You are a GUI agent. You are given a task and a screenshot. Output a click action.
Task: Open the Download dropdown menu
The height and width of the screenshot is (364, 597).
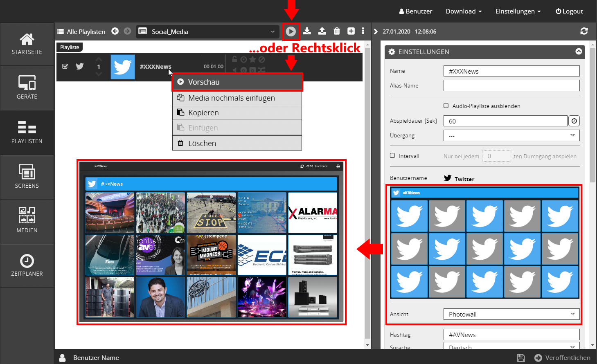464,11
